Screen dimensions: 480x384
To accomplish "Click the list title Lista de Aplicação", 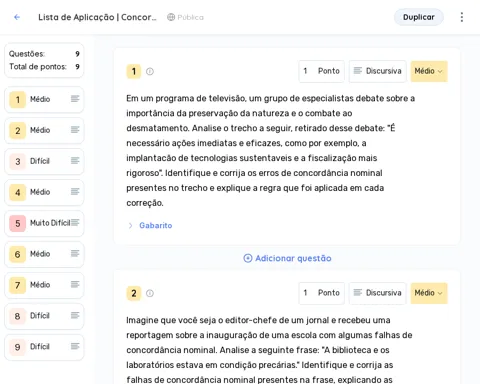I will pyautogui.click(x=97, y=17).
